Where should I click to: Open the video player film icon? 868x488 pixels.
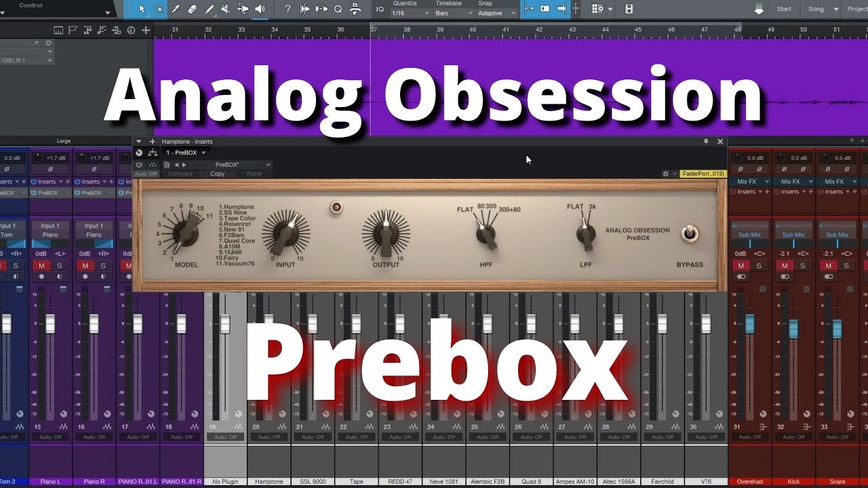(x=629, y=9)
